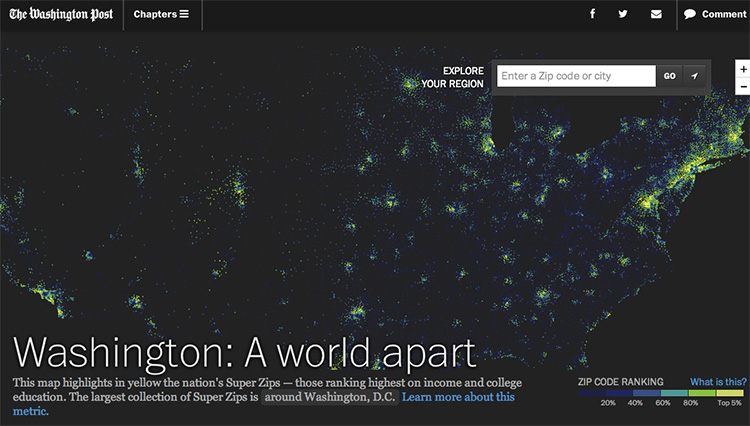Open the Chapters menu

pyautogui.click(x=161, y=14)
